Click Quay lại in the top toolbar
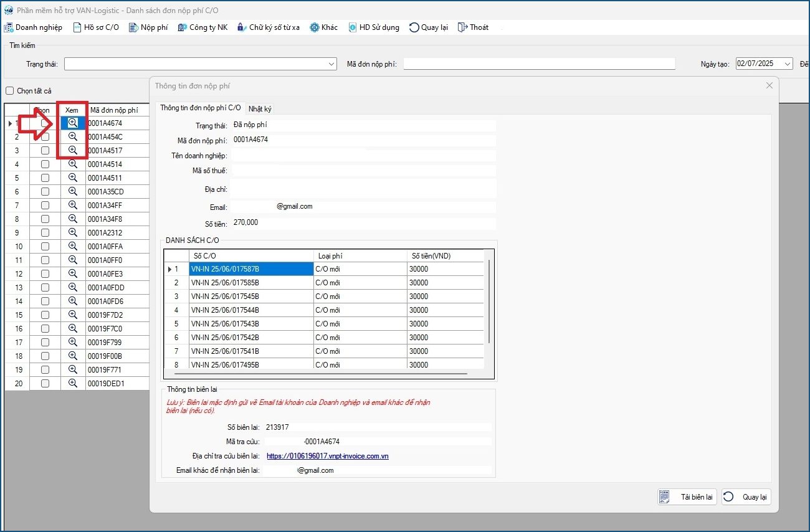The width and height of the screenshot is (810, 532). 429,27
